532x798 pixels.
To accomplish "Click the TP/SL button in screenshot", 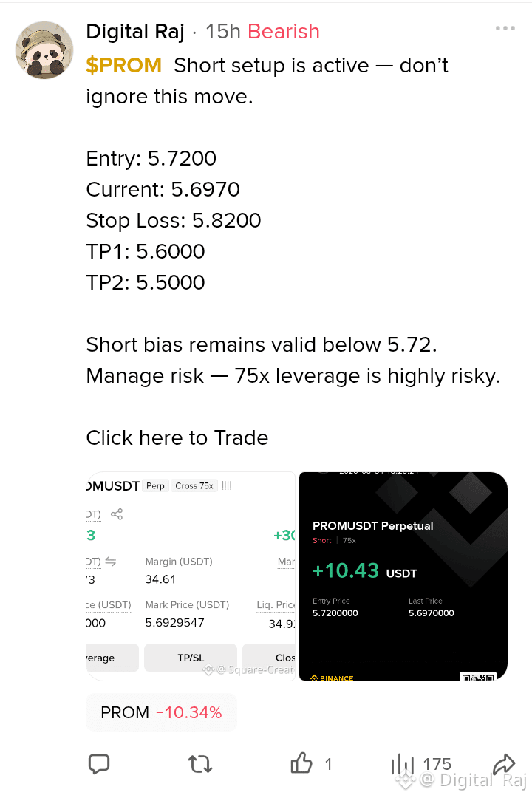I will pyautogui.click(x=191, y=658).
